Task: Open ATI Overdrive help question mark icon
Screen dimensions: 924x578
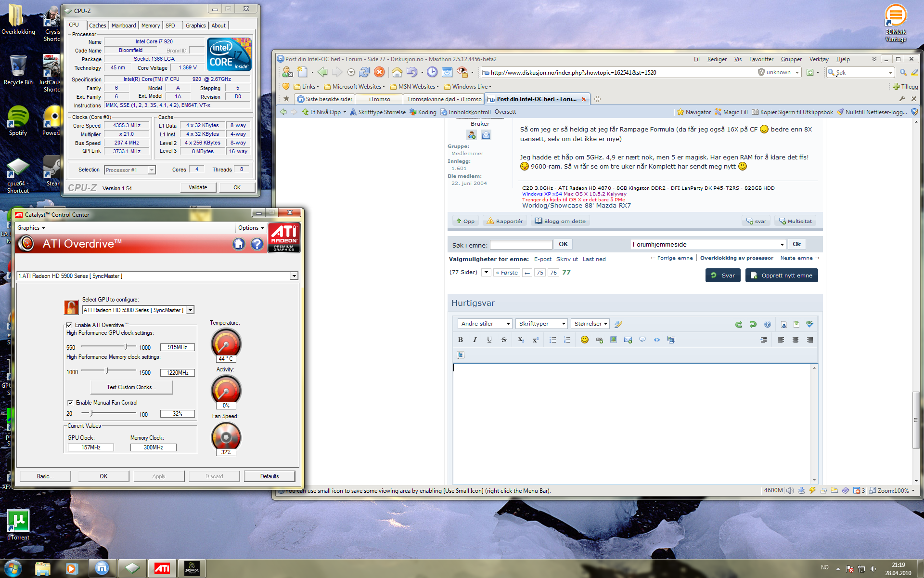Action: coord(257,244)
